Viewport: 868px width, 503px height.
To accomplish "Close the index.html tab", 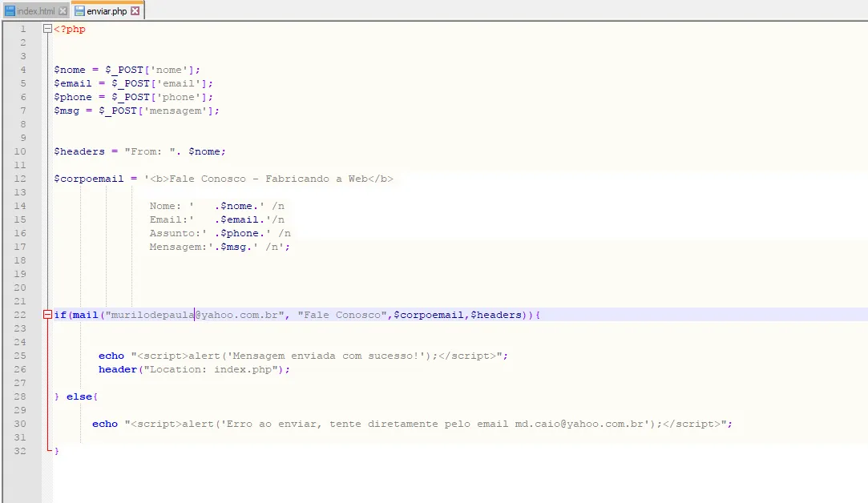I will pyautogui.click(x=63, y=11).
